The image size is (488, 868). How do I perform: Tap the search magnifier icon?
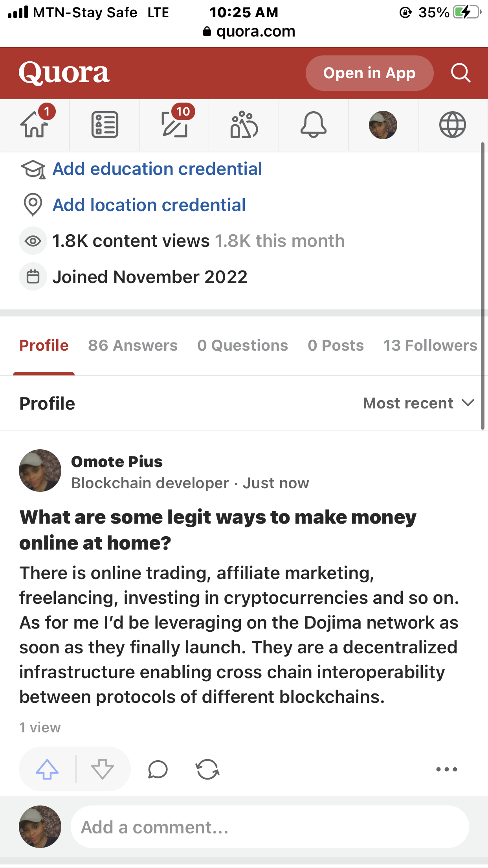click(460, 73)
